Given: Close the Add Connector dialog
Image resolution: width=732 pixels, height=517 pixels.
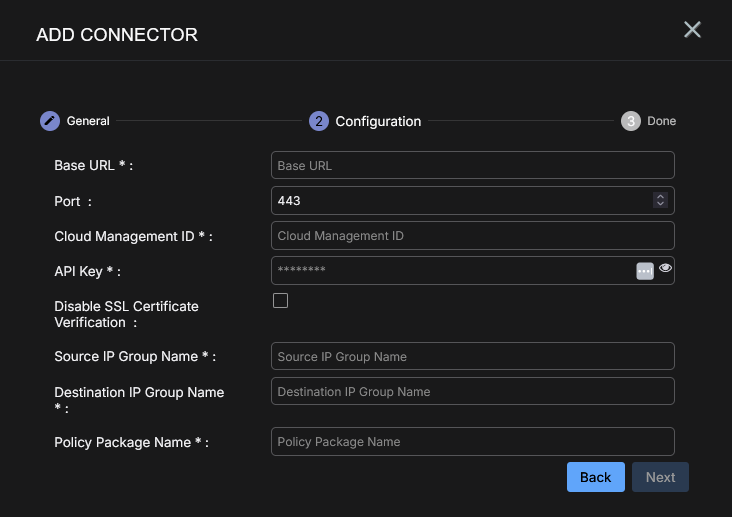Looking at the screenshot, I should click(692, 29).
